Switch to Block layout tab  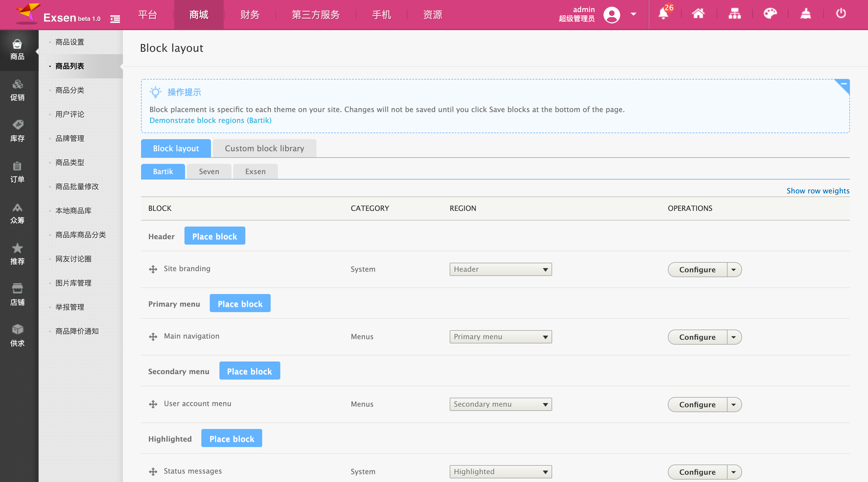click(x=176, y=148)
